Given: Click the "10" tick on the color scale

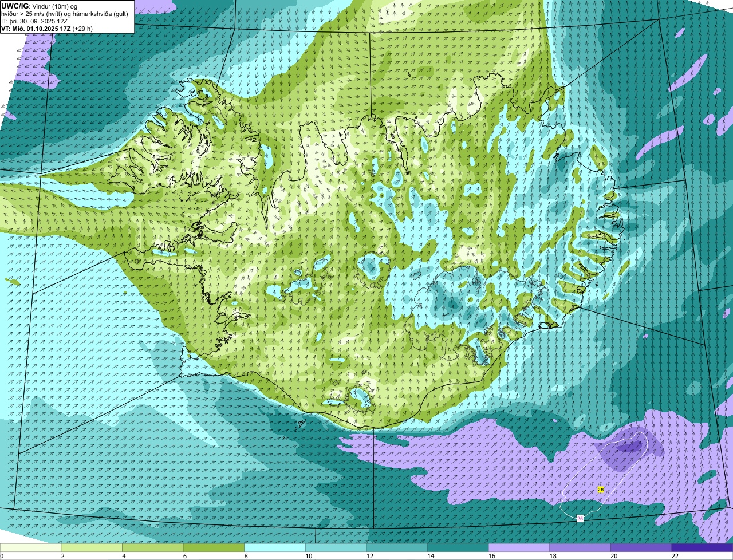Looking at the screenshot, I should tap(309, 556).
